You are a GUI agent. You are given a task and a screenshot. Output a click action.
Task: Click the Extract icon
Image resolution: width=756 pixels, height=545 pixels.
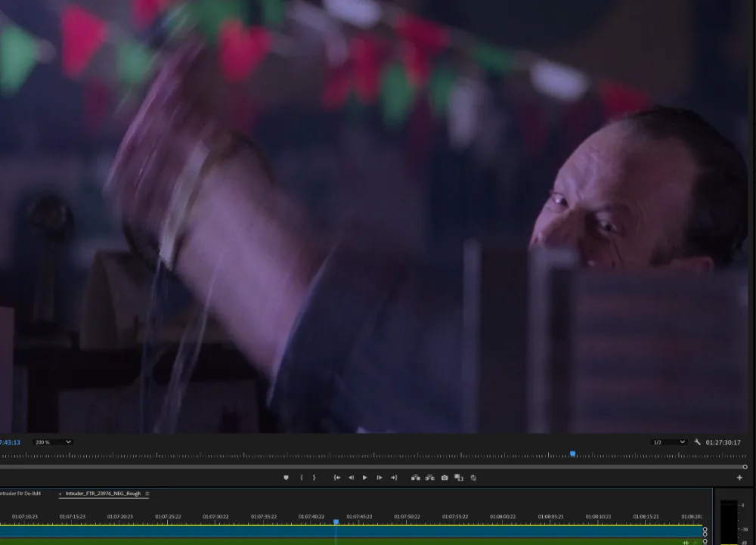coord(429,478)
